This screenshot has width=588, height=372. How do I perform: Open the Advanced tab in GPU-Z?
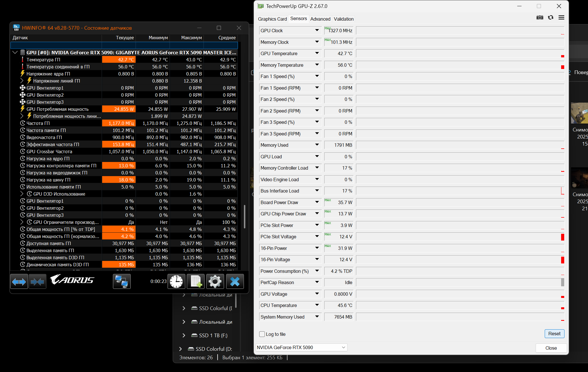coord(320,19)
